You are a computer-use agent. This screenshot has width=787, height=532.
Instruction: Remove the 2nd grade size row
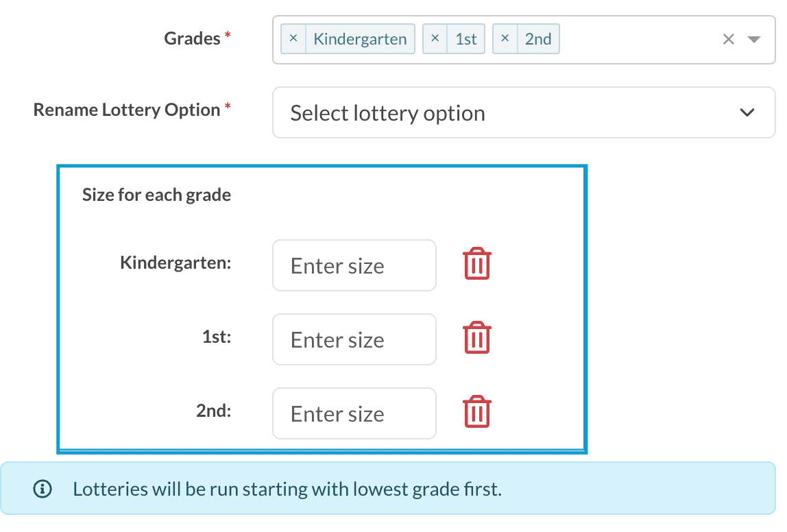477,413
